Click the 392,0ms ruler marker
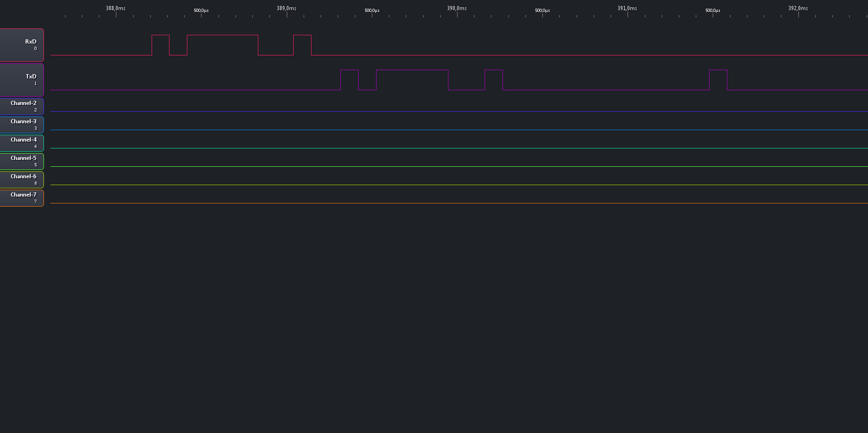Screen dimensions: 868x433 798,8
